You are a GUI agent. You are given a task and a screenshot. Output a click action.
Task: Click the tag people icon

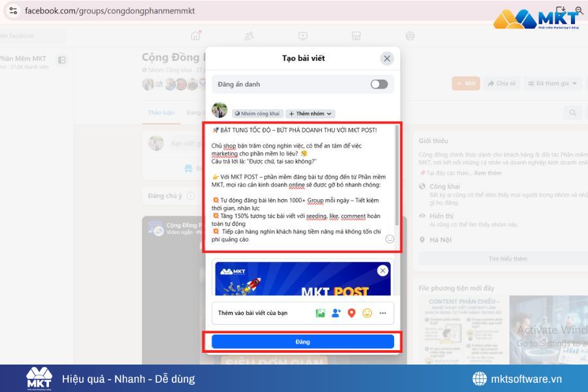[335, 314]
